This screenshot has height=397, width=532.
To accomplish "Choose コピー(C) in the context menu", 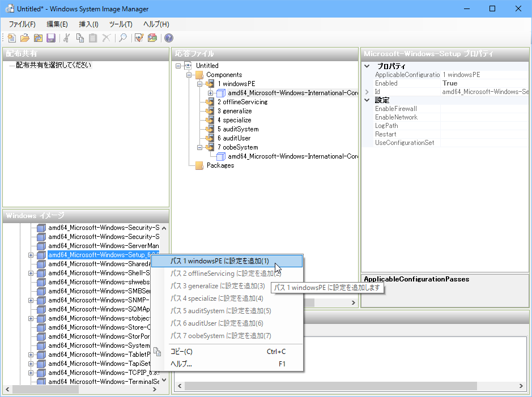I will point(227,352).
